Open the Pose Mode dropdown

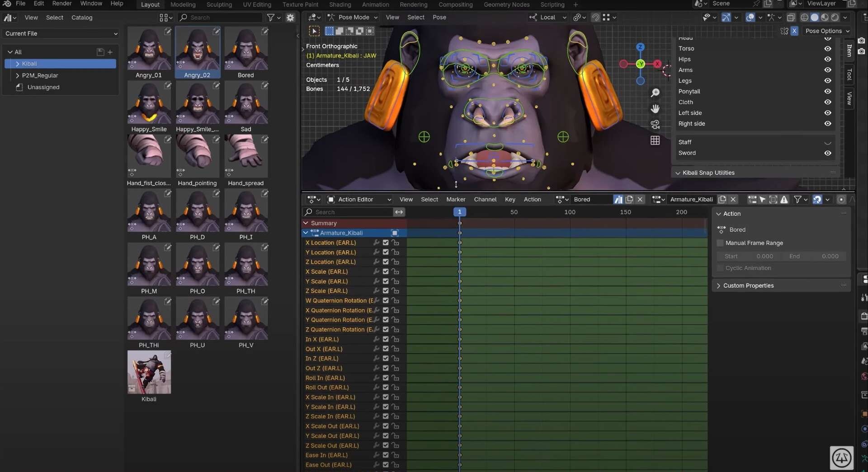(x=353, y=17)
